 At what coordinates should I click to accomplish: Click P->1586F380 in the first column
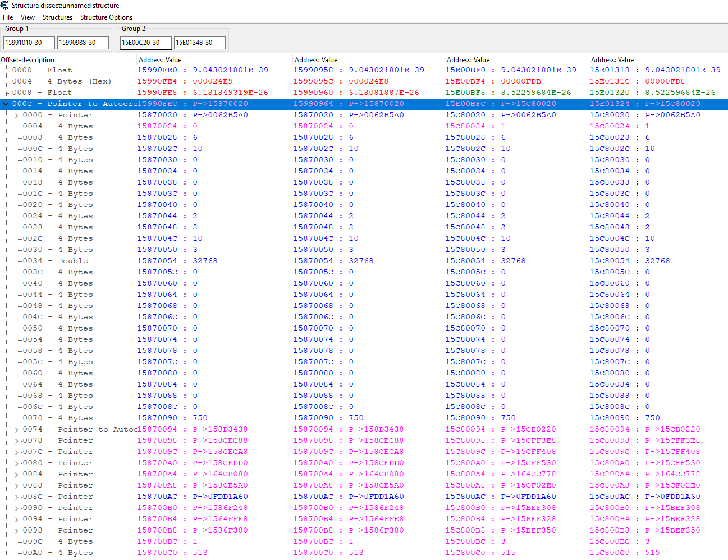[221, 530]
